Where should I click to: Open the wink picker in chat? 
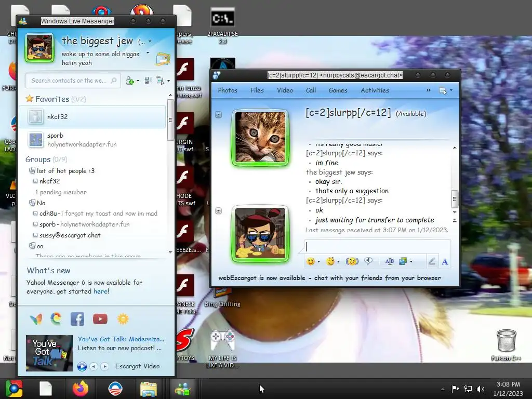point(330,261)
